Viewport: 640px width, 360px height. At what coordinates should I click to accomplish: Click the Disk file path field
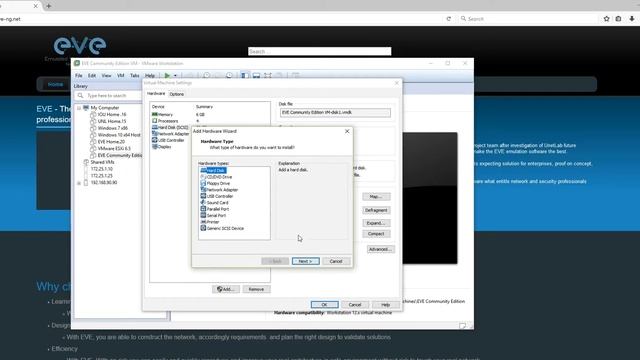(335, 113)
